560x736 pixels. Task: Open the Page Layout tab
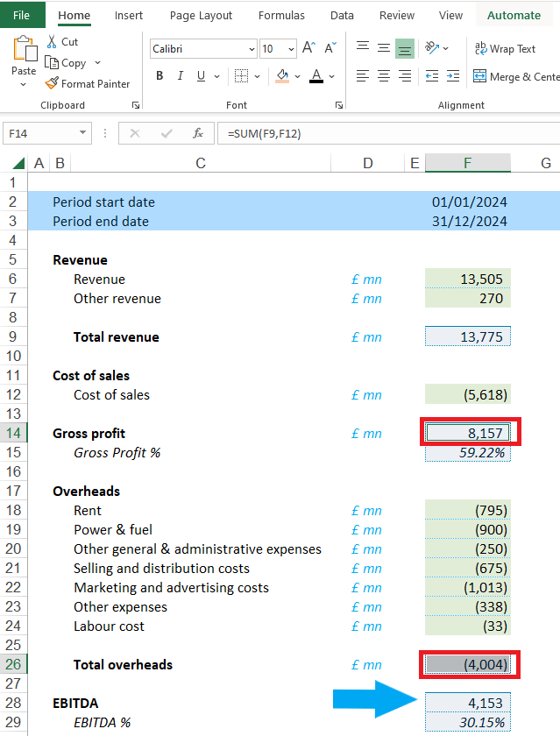[201, 15]
